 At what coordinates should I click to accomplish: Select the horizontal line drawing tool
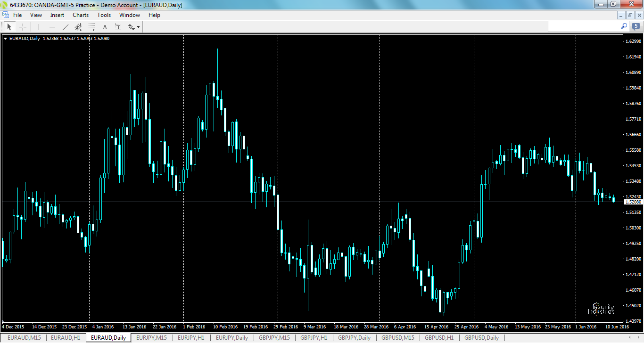(52, 26)
